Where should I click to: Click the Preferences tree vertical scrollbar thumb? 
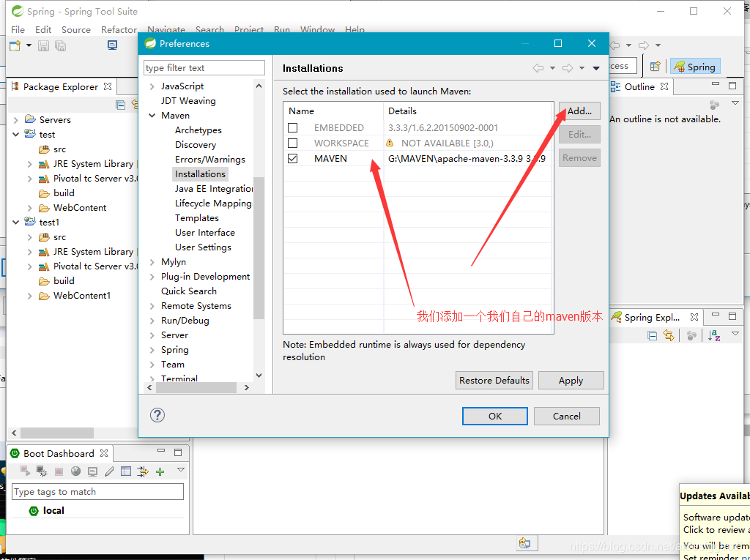tap(259, 247)
